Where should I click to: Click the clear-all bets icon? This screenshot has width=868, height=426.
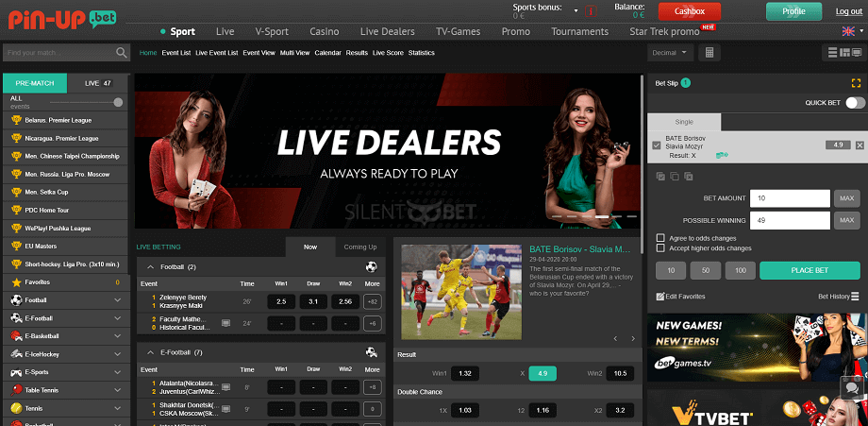(x=688, y=176)
